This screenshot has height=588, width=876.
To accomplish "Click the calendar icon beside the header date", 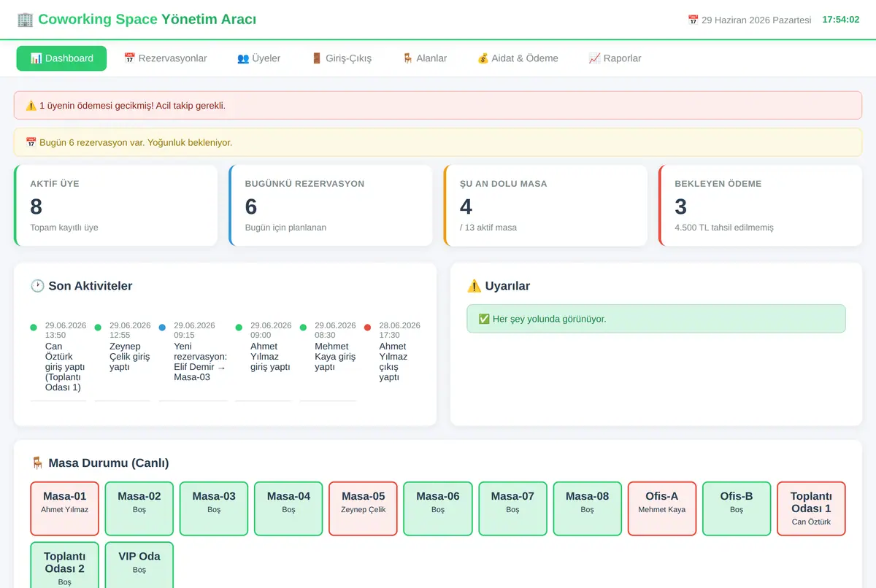I will point(693,20).
